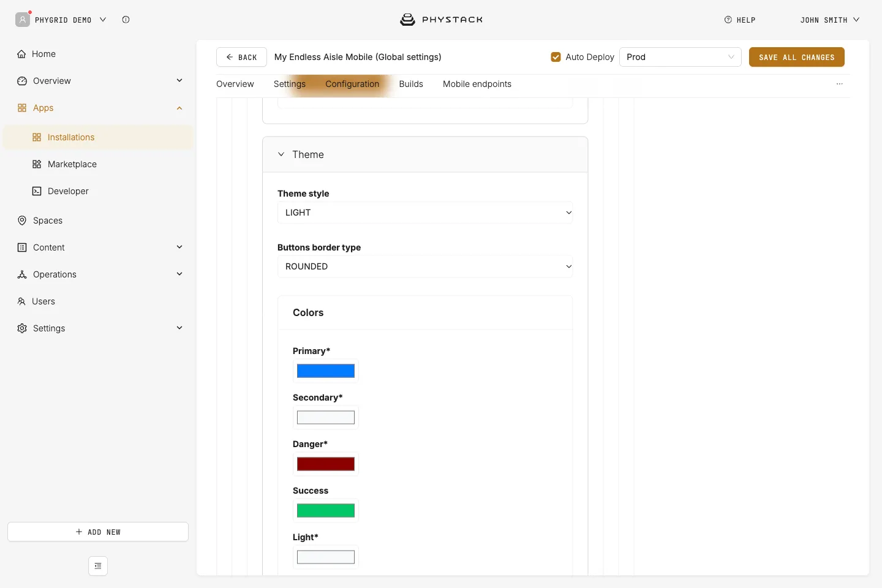The height and width of the screenshot is (588, 882).
Task: Open the Success green color swatch
Action: (x=326, y=510)
